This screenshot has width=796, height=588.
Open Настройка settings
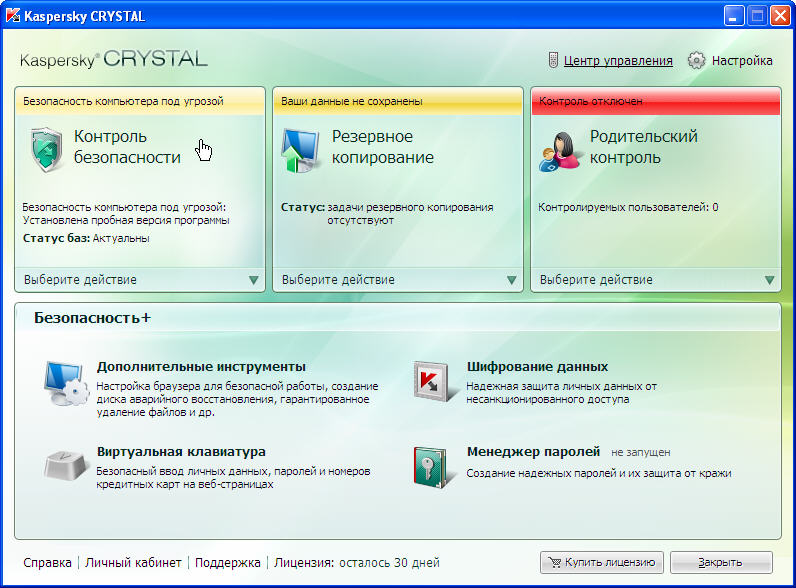pos(742,60)
